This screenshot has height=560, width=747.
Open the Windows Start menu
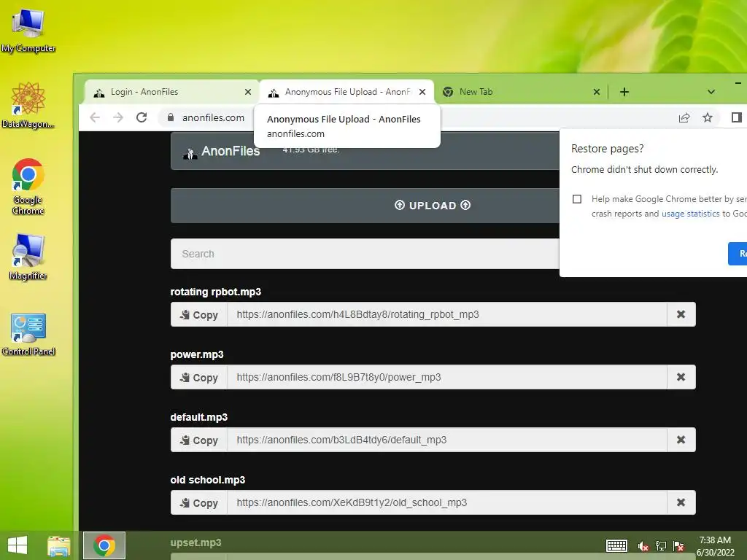18,545
